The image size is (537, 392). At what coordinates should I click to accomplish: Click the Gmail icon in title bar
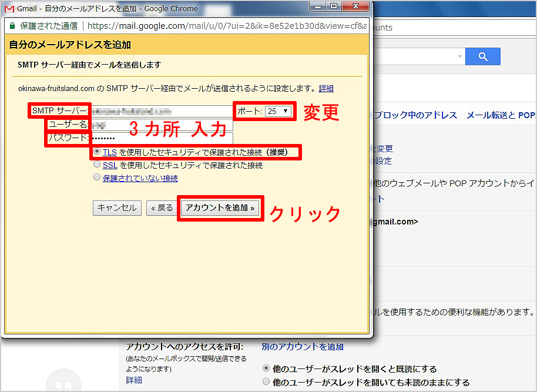(10, 9)
